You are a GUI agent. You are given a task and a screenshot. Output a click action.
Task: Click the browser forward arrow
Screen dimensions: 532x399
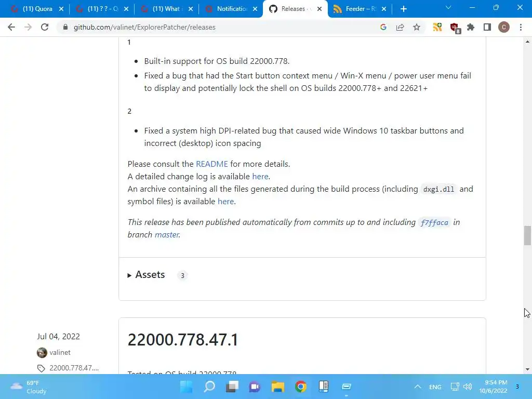point(28,27)
